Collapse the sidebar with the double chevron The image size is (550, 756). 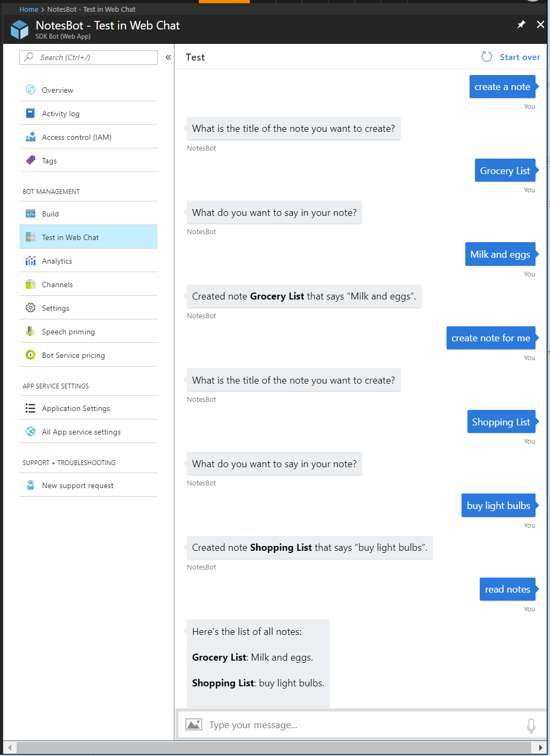(x=168, y=56)
